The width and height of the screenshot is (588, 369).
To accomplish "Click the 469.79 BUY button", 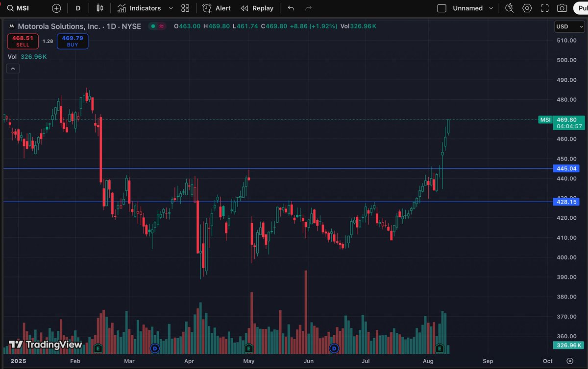I will (x=73, y=41).
